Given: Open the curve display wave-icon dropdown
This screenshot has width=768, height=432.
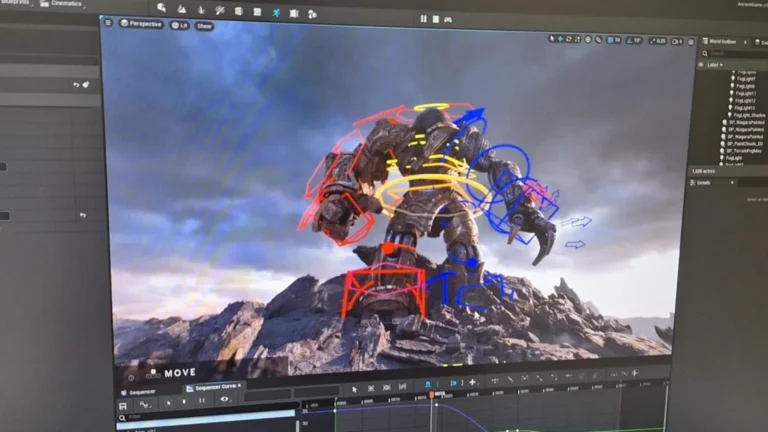Looking at the screenshot, I should pyautogui.click(x=145, y=405).
